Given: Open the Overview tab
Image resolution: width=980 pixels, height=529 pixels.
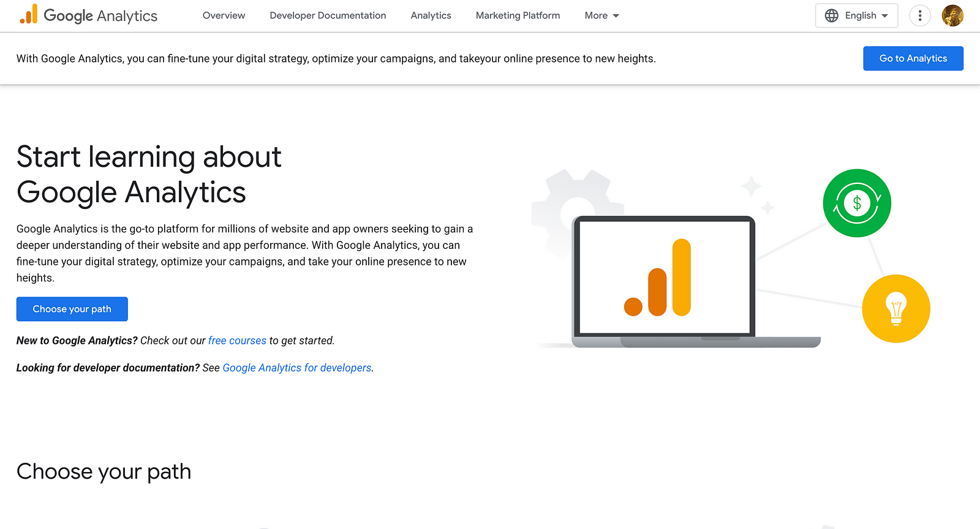Looking at the screenshot, I should 224,15.
